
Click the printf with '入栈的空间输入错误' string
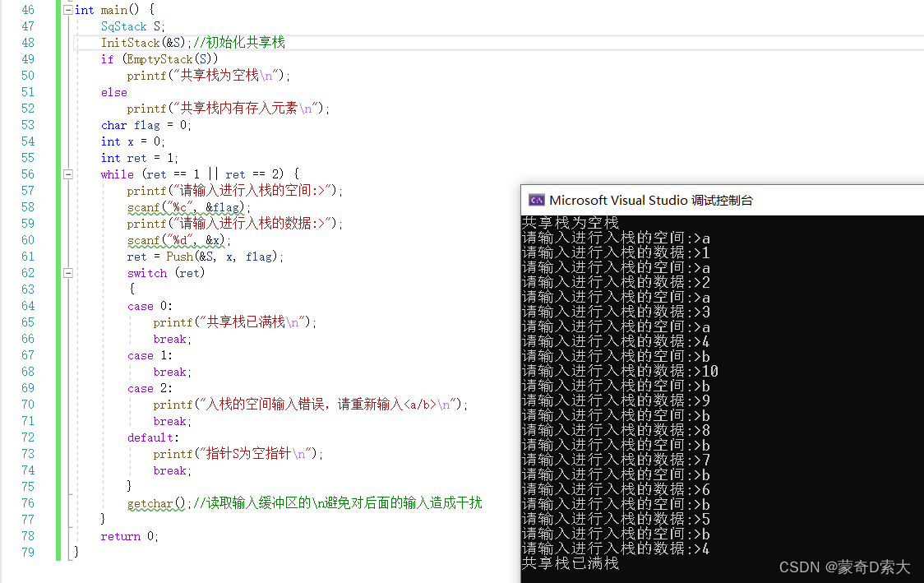click(x=310, y=405)
